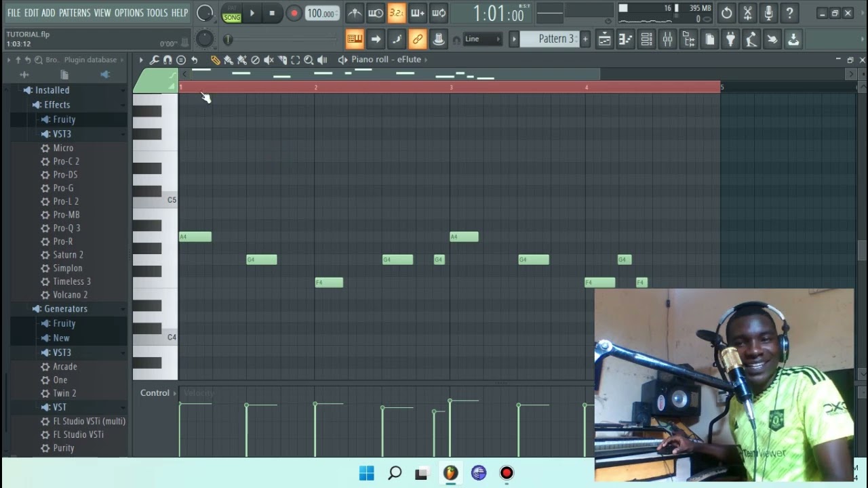The height and width of the screenshot is (488, 868).
Task: Click the One-click audio recording microphone icon
Action: [x=768, y=13]
